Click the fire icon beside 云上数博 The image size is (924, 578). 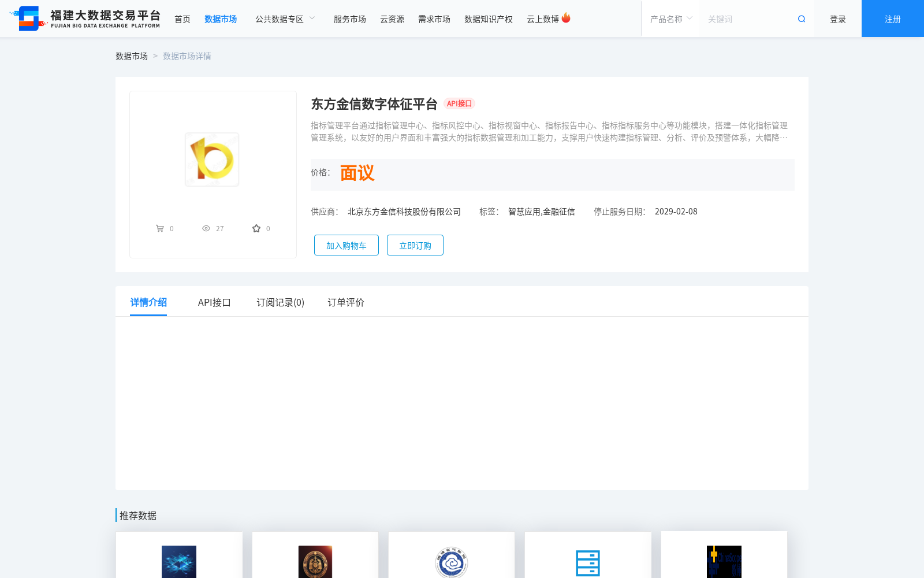click(x=566, y=18)
